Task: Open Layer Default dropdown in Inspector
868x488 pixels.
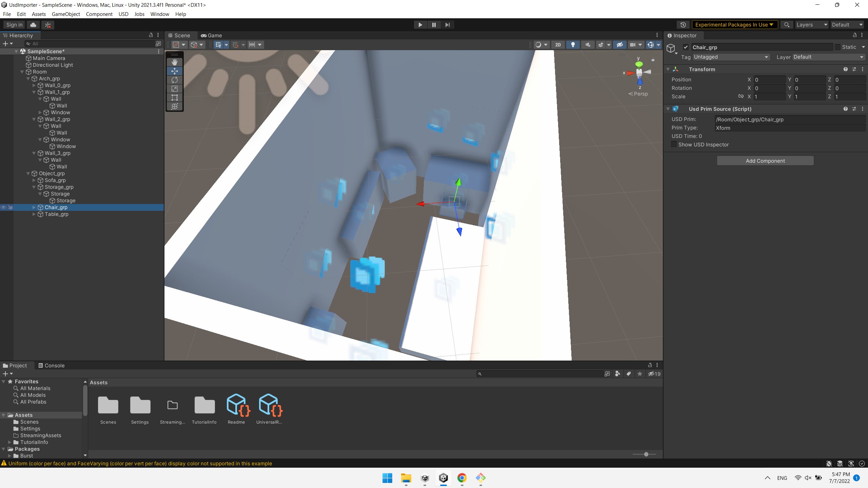Action: (x=828, y=57)
